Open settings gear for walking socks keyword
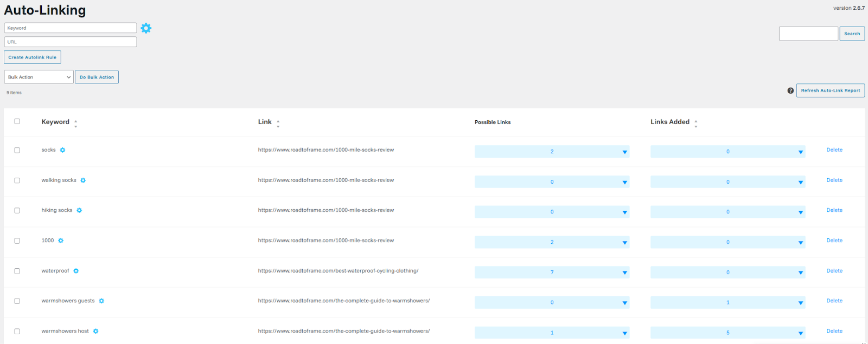The height and width of the screenshot is (344, 868). pos(83,180)
